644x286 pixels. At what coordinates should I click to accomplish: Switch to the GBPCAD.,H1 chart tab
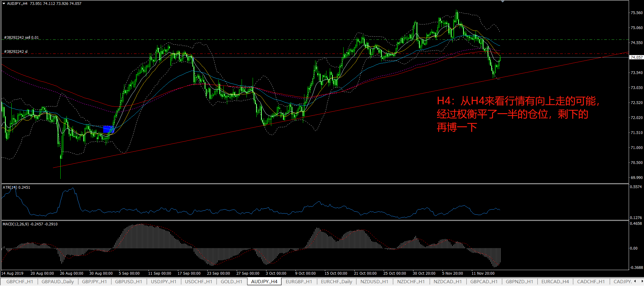tap(484, 282)
